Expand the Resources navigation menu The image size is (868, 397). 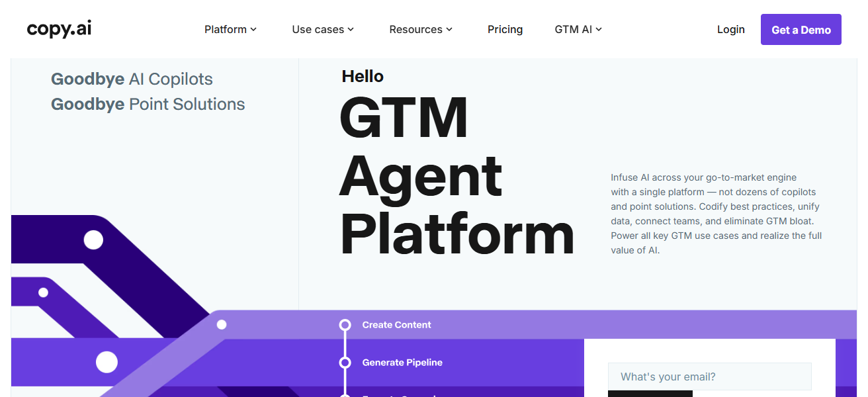421,29
